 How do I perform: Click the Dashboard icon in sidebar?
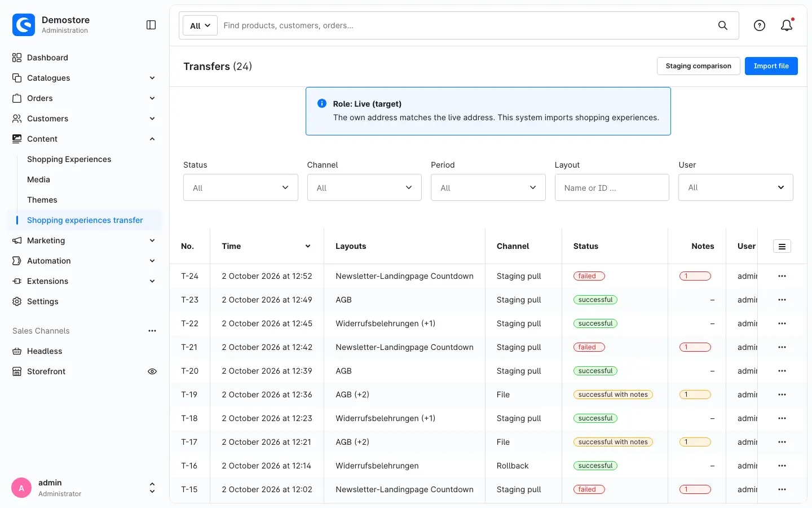17,58
